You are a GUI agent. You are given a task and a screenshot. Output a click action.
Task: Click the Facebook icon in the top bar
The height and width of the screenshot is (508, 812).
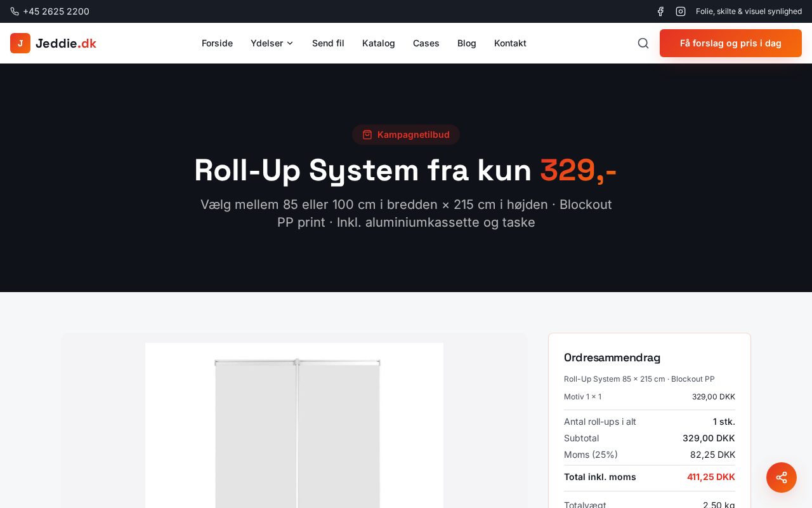[660, 11]
